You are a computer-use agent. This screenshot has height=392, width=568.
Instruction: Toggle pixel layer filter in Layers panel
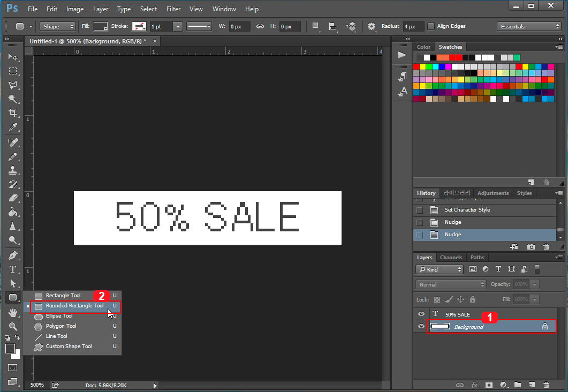pos(473,269)
